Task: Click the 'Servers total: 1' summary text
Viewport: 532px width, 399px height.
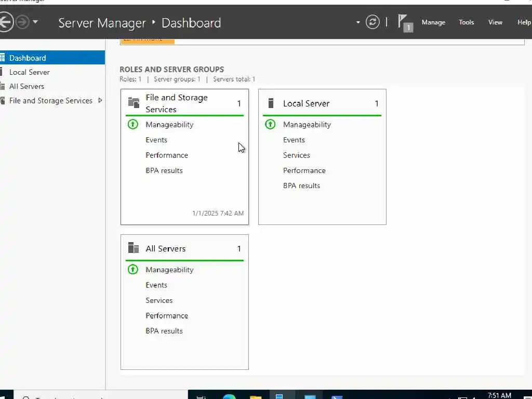Action: click(x=234, y=79)
